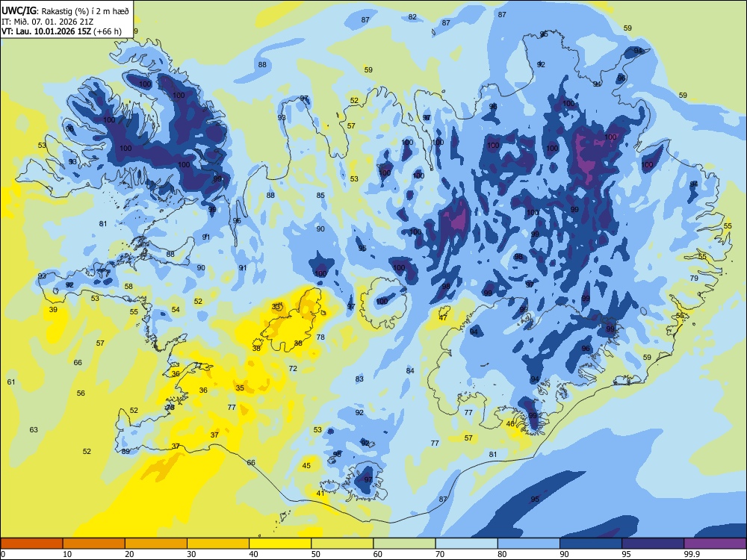Click the humidity value '89' on the southwest coast

[x=125, y=452]
